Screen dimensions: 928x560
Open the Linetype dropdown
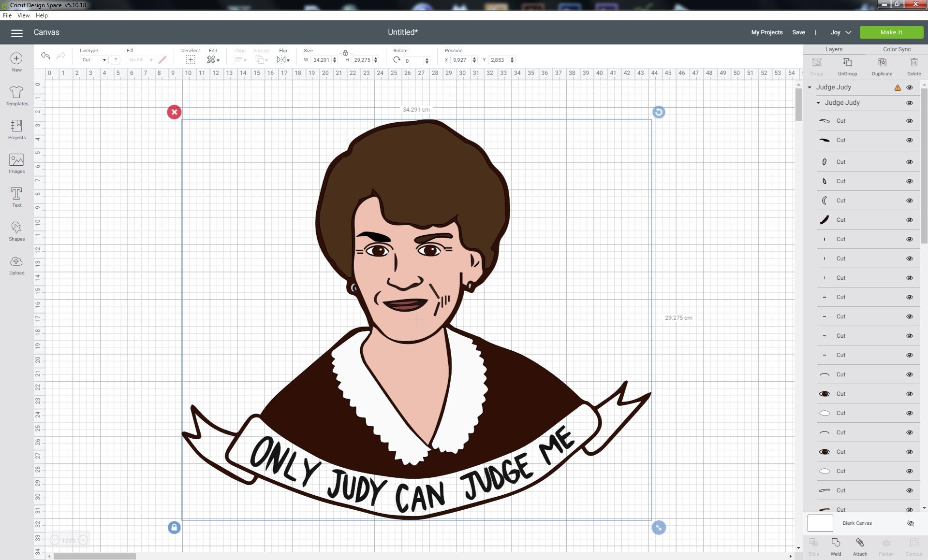[93, 60]
